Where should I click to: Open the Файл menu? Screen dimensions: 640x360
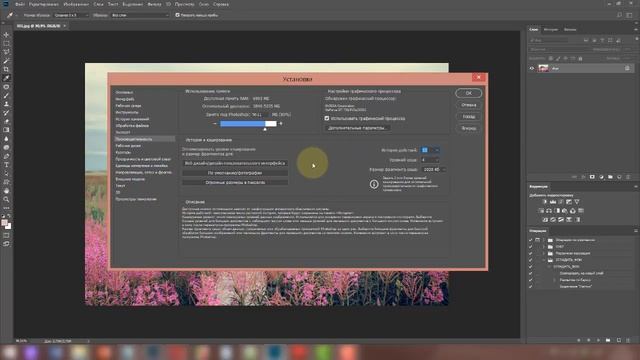[x=20, y=4]
